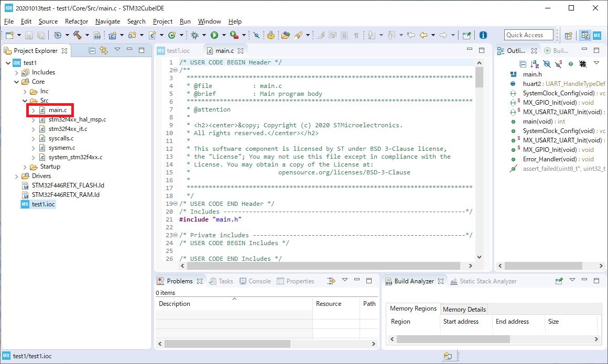
Task: Open the Information Center blue icon
Action: (483, 35)
